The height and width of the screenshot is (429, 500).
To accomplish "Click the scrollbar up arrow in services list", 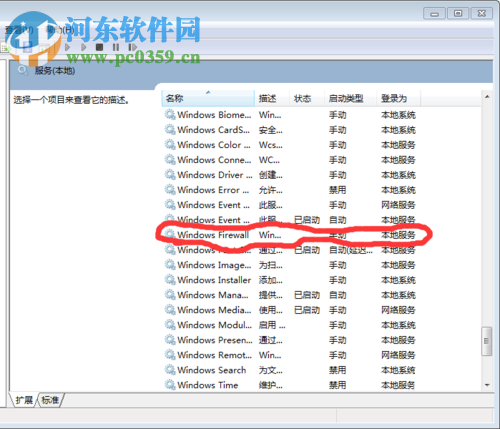I will coord(487,97).
